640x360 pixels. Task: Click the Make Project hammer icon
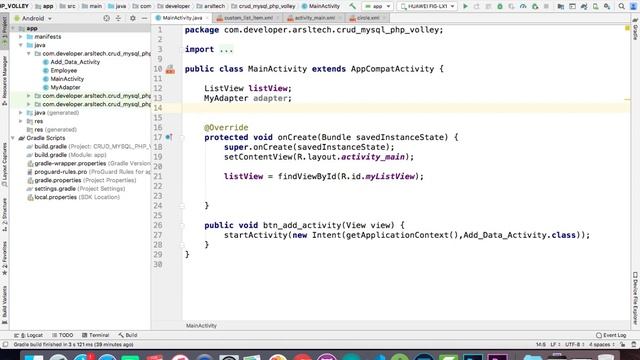[352, 6]
